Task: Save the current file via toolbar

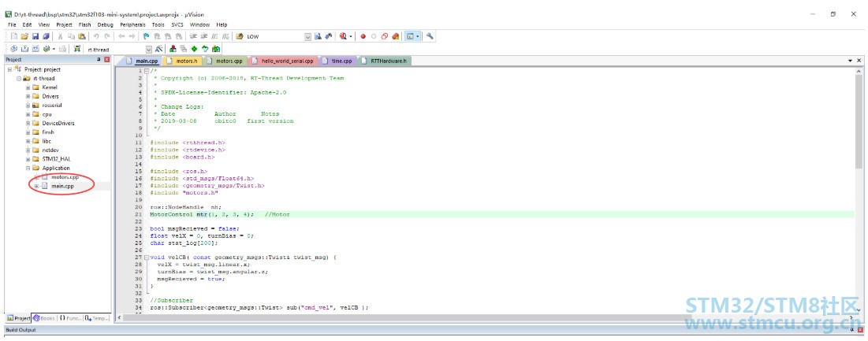Action: [x=35, y=36]
